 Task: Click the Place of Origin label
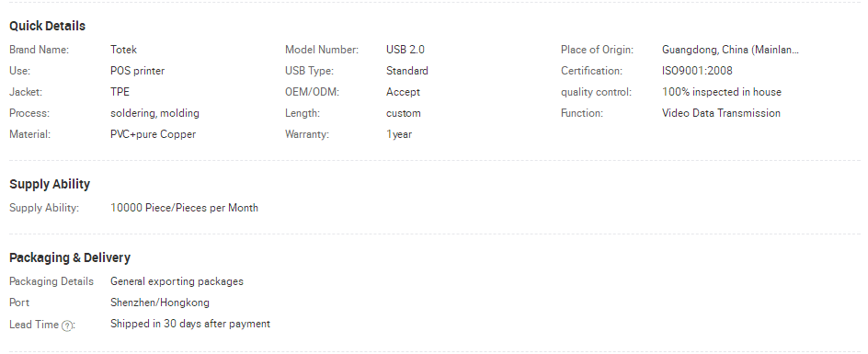pyautogui.click(x=597, y=50)
